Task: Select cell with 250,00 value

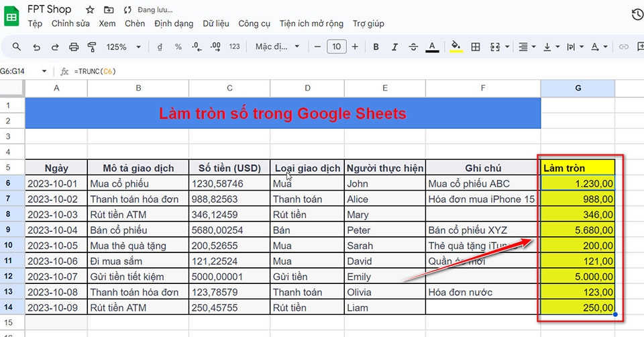Action: 578,307
